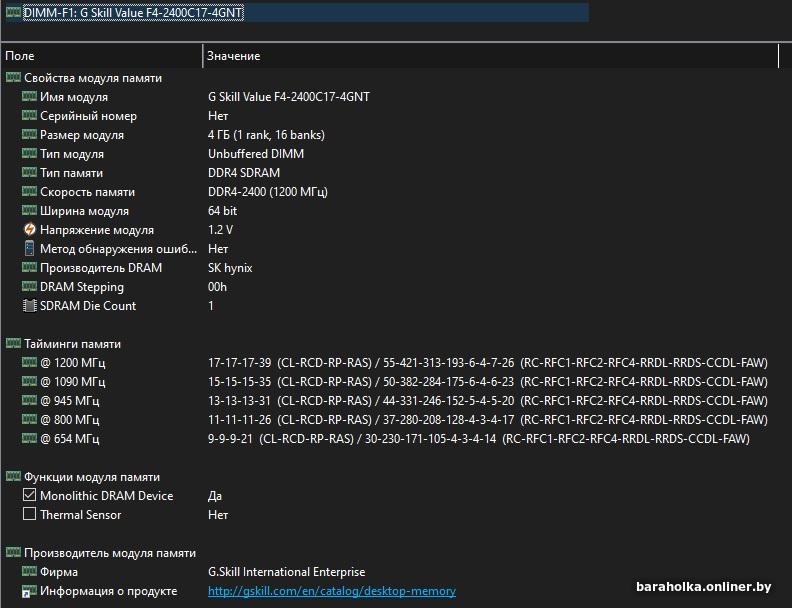Screen dimensions: 792x608
Task: Select the Серийный номер row label
Action: click(88, 116)
